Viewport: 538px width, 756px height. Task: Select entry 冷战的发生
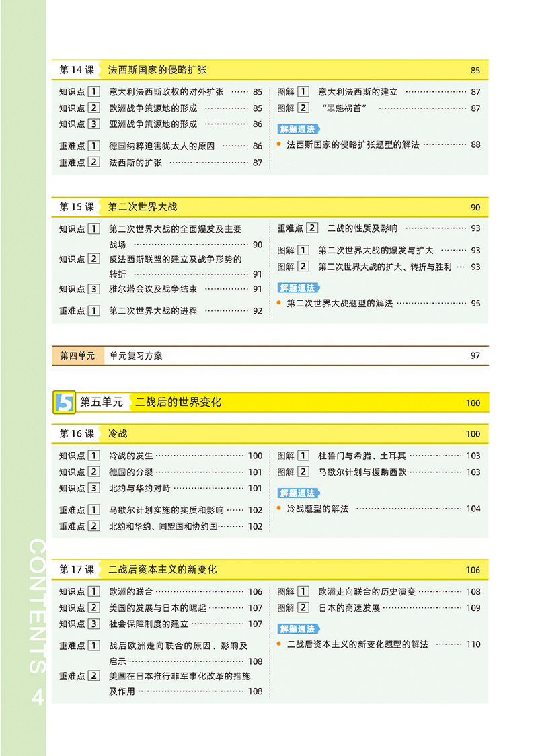(x=130, y=456)
